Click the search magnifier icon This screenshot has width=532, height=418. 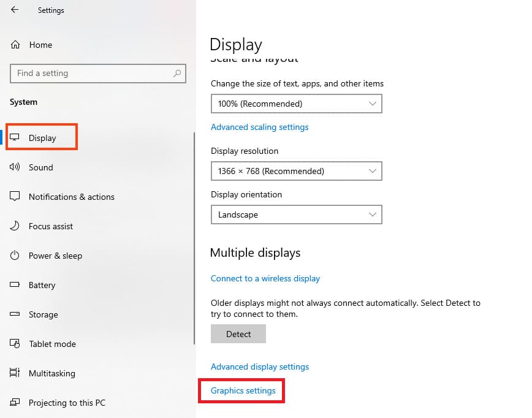pos(177,74)
